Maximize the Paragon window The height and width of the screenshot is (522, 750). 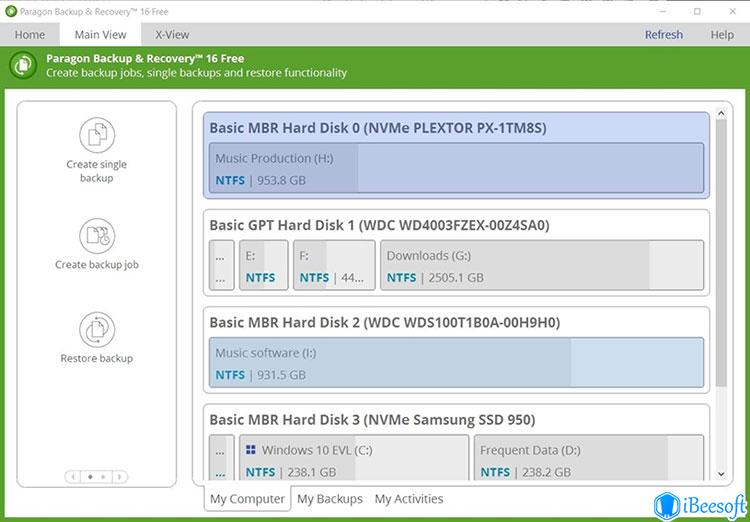point(697,11)
